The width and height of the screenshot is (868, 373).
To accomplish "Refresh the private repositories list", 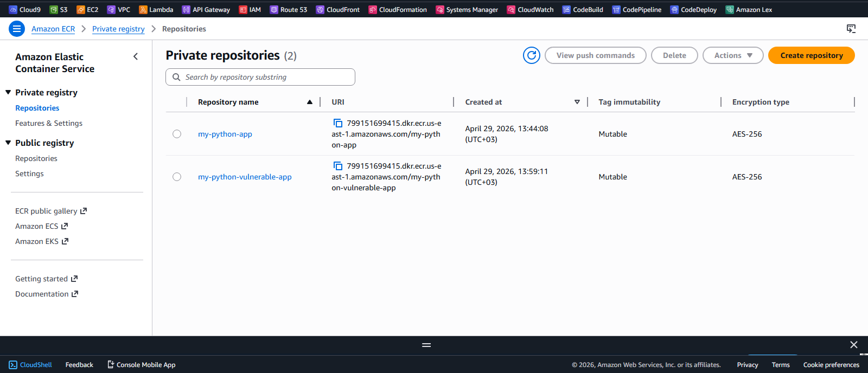I will [x=532, y=55].
